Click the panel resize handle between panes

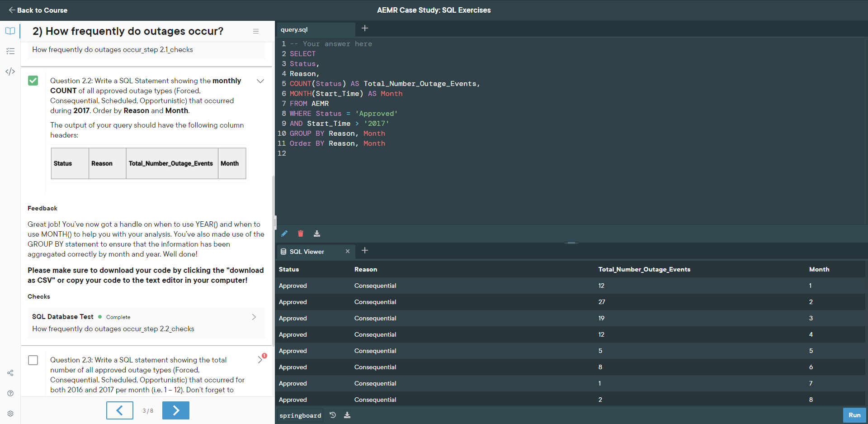[275, 222]
